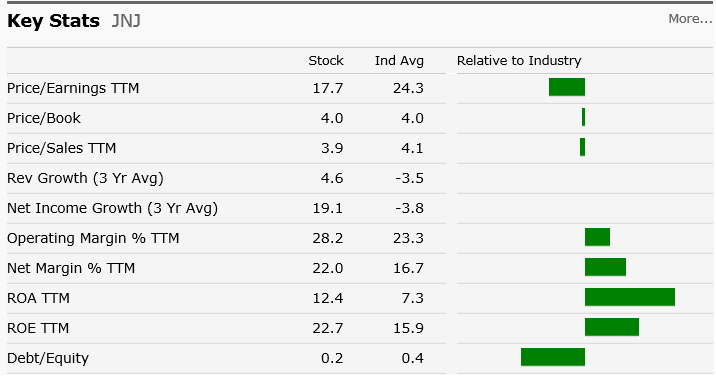Select the Stock column header
Viewport: 716px width, 385px height.
tap(326, 61)
